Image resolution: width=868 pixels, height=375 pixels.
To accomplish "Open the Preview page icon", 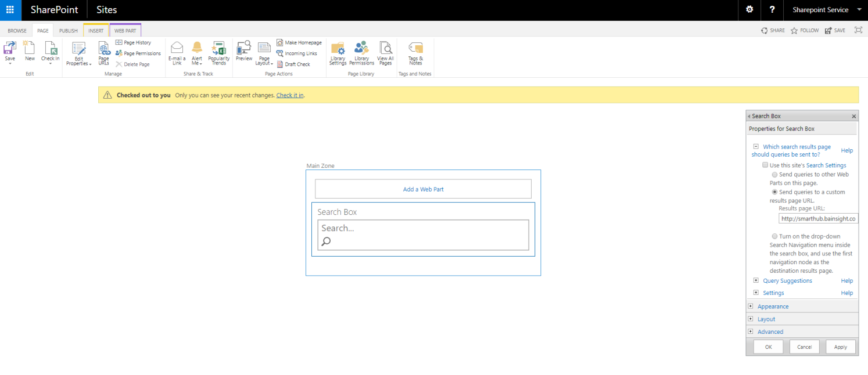I will click(x=244, y=49).
